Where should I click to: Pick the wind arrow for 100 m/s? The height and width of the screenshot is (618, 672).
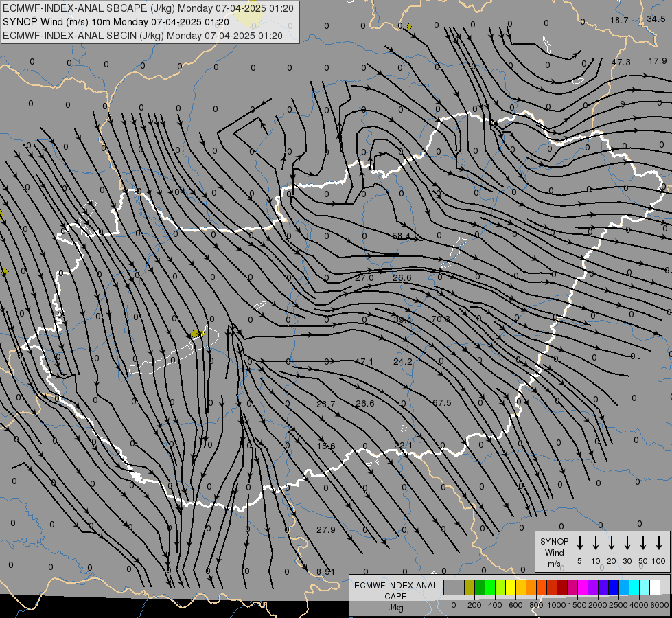pos(659,543)
